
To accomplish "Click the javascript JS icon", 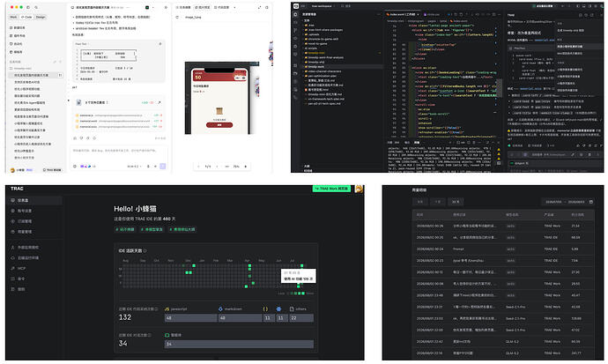I will (167, 309).
